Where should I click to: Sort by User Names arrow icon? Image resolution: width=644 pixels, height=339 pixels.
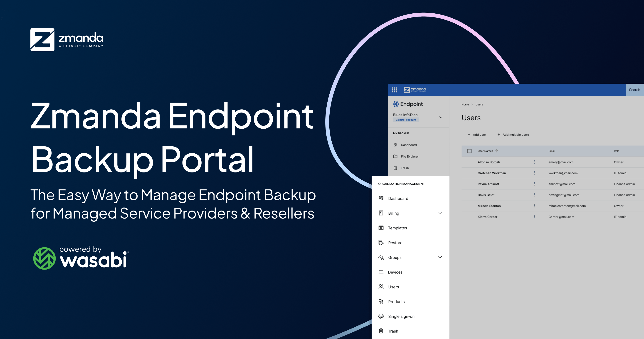[497, 151]
